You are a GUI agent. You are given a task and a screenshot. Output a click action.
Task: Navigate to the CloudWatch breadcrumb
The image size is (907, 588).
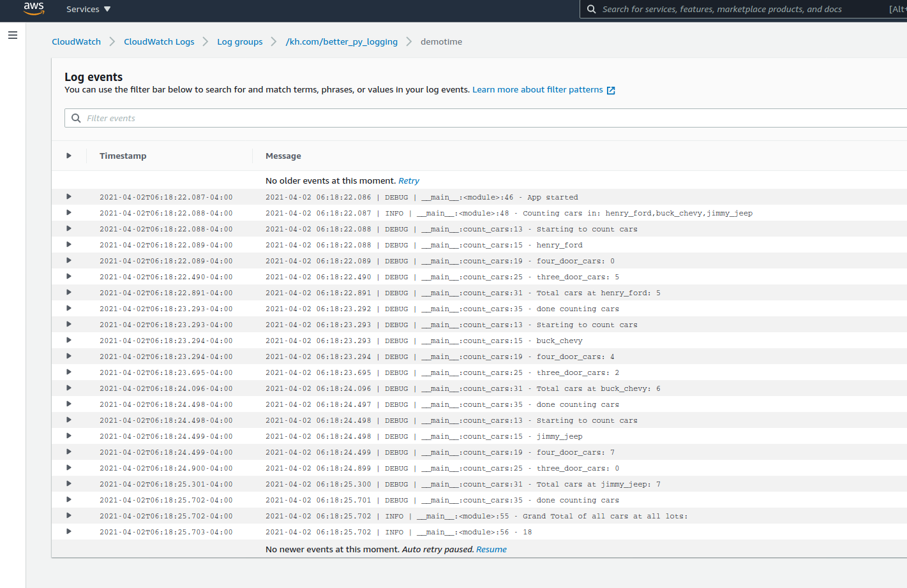point(76,41)
